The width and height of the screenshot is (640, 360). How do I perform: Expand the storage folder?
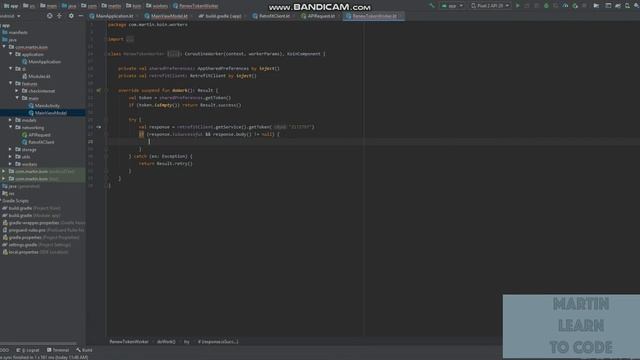coord(11,149)
